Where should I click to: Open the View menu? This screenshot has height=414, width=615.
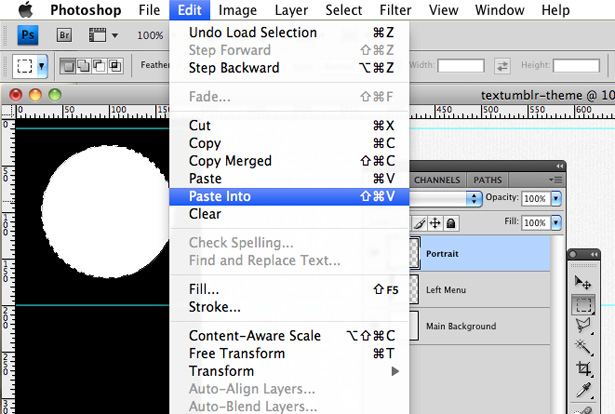pyautogui.click(x=443, y=10)
